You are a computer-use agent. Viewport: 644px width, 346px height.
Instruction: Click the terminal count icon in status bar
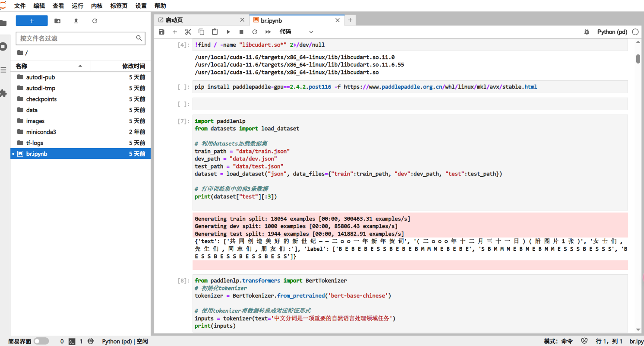pos(72,341)
